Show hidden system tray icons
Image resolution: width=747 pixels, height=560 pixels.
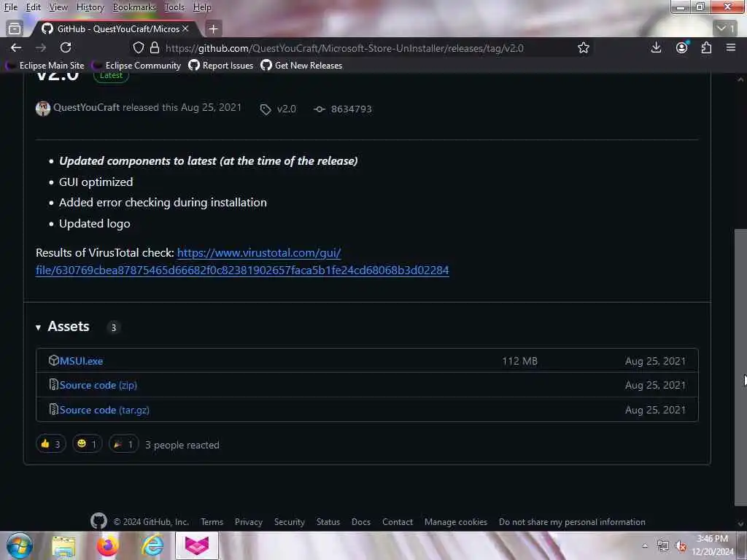(x=645, y=545)
